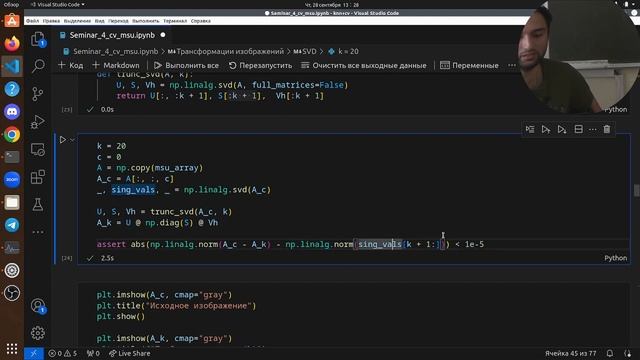640x360 pixels.
Task: Open the Manage gear menu
Action: (38, 333)
